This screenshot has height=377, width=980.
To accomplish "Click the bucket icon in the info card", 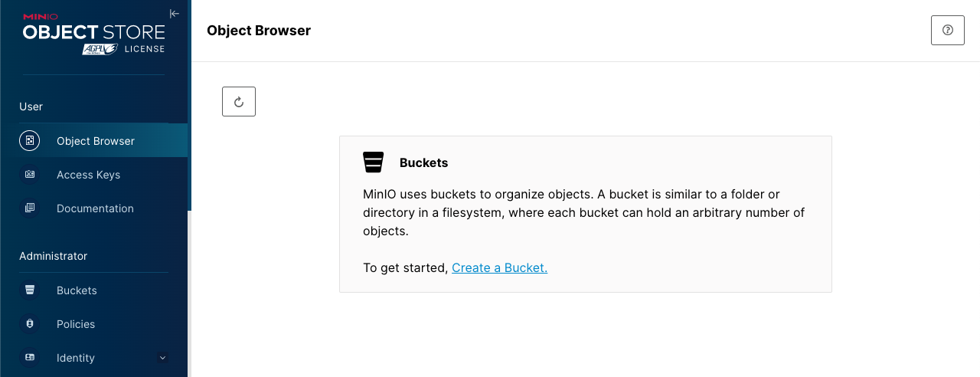I will (373, 162).
